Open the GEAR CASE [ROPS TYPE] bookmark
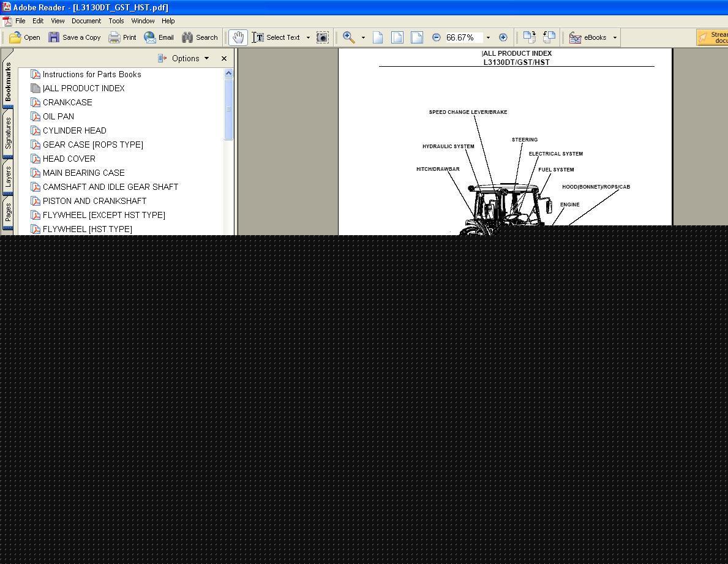Screen dimensions: 728x564 [93, 145]
